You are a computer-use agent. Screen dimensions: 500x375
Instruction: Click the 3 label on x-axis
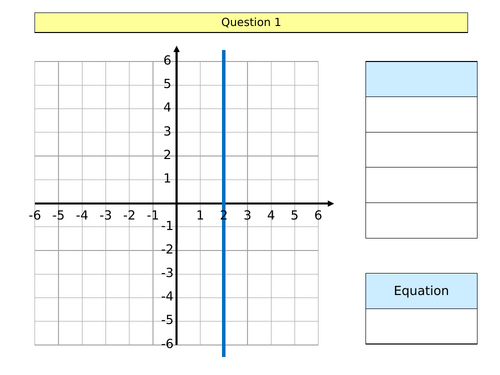(247, 215)
